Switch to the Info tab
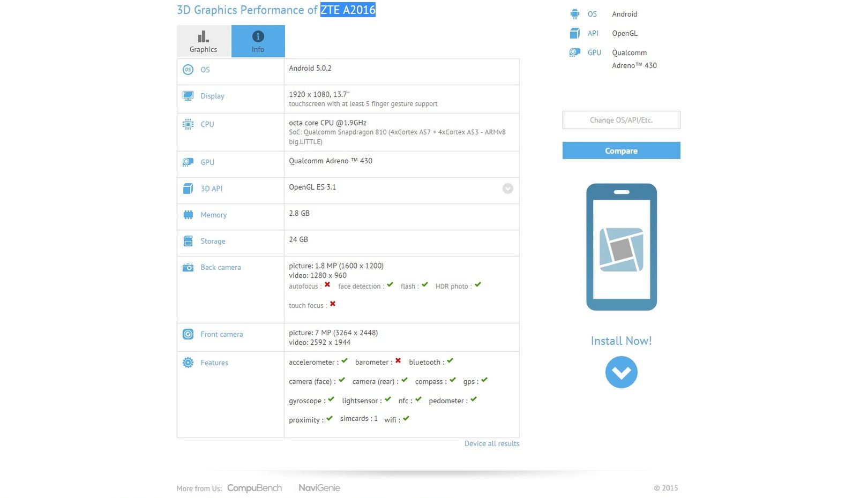868x498 pixels. tap(258, 41)
